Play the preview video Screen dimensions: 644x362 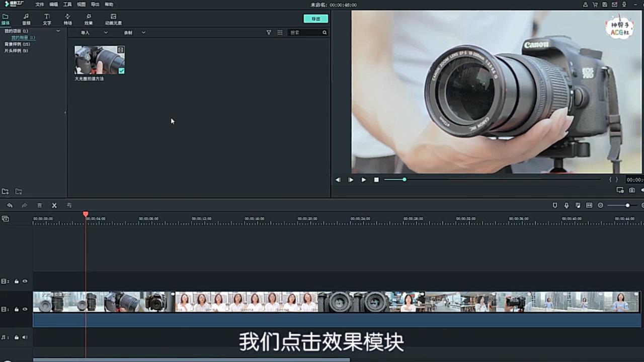coord(364,180)
